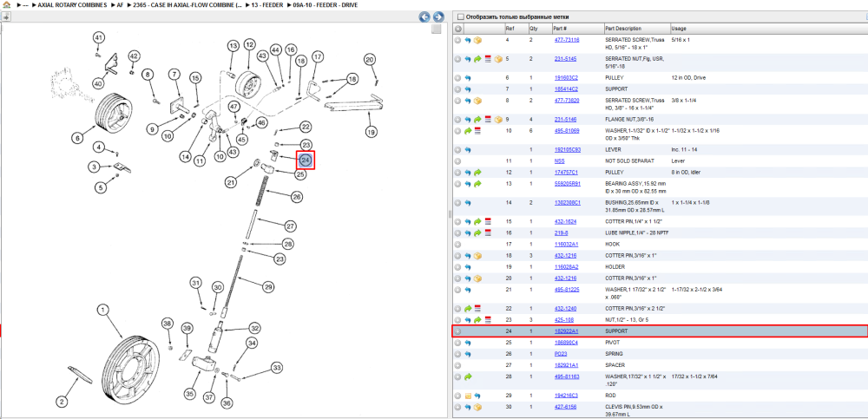Open the AF breadcrumb level

(x=120, y=5)
